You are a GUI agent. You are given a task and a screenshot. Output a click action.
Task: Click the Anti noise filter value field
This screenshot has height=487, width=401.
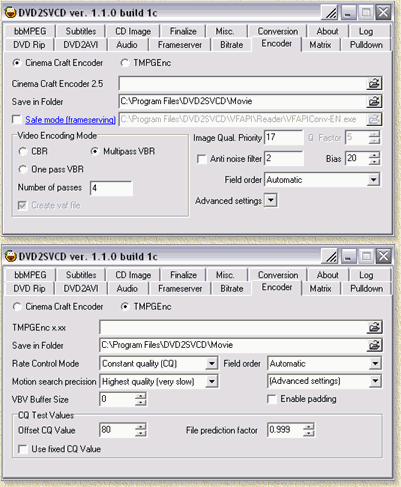(x=284, y=158)
